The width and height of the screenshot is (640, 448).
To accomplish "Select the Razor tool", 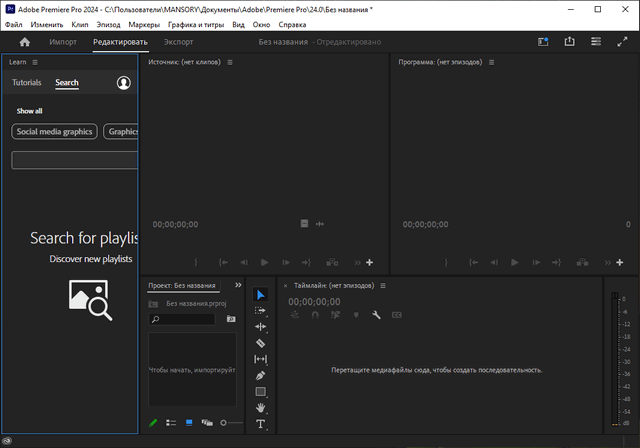I will coord(261,343).
